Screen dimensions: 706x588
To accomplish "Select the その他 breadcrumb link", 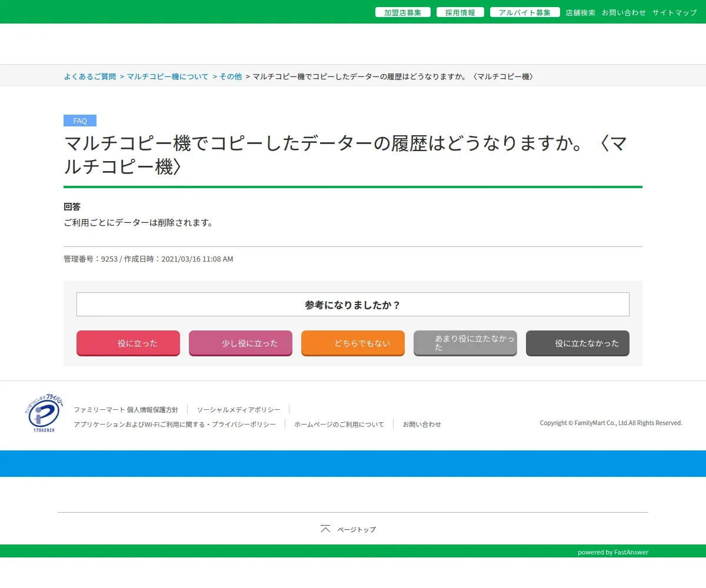I will 231,76.
